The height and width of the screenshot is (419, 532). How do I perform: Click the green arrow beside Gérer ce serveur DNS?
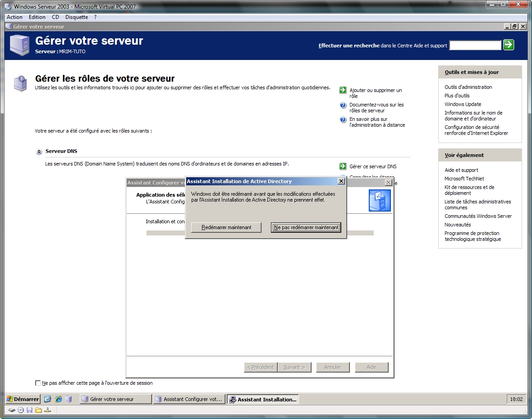pyautogui.click(x=343, y=166)
